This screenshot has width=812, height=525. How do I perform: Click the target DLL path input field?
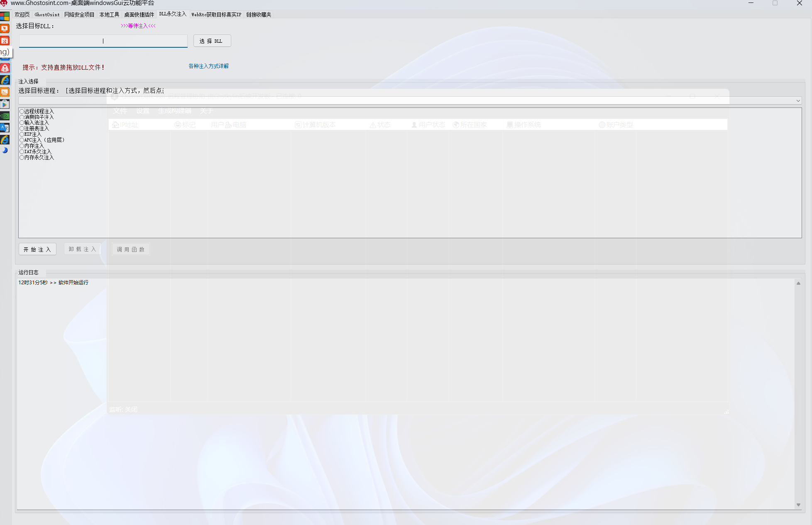pos(103,41)
